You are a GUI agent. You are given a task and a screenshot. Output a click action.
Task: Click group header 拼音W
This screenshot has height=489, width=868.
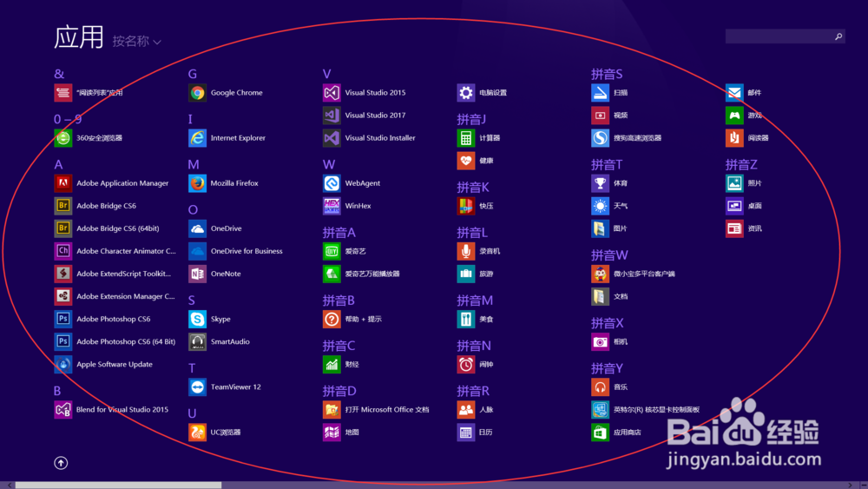point(609,254)
